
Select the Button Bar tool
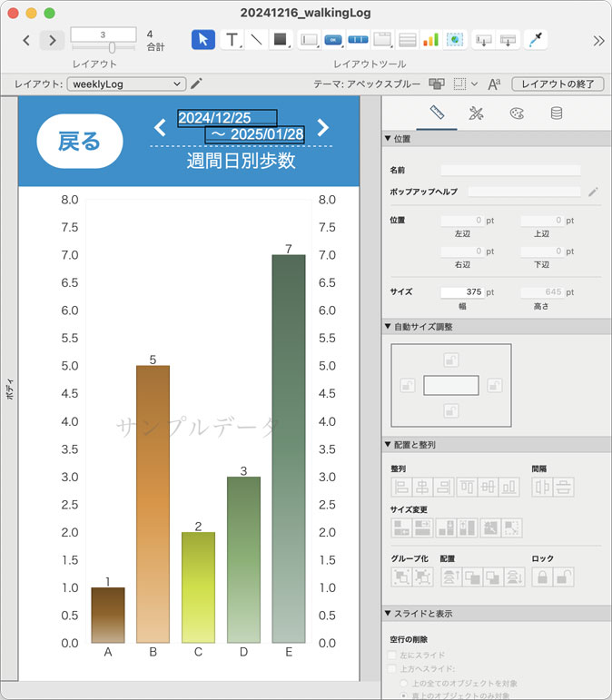click(x=358, y=40)
